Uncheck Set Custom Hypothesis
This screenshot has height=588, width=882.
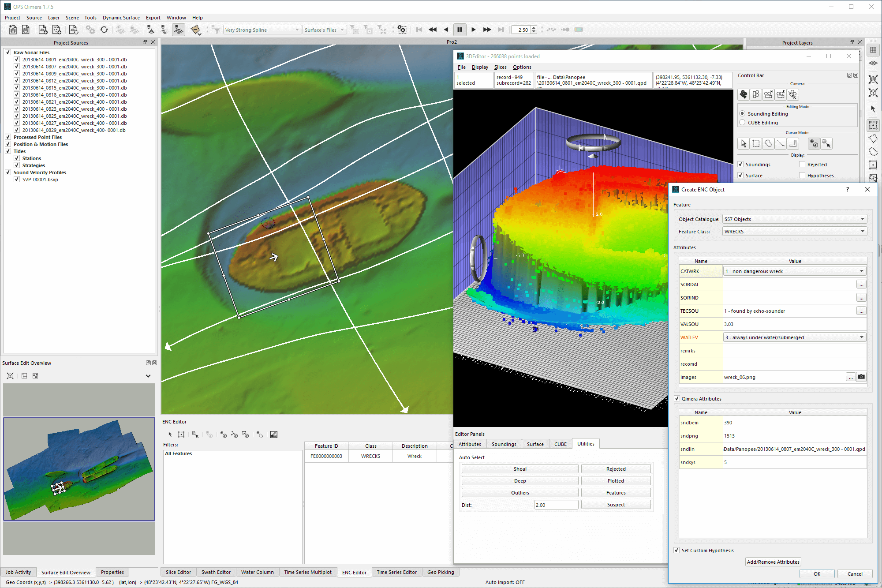click(676, 550)
